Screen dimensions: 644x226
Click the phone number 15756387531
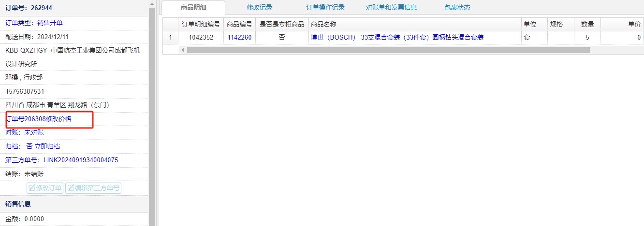pos(25,91)
